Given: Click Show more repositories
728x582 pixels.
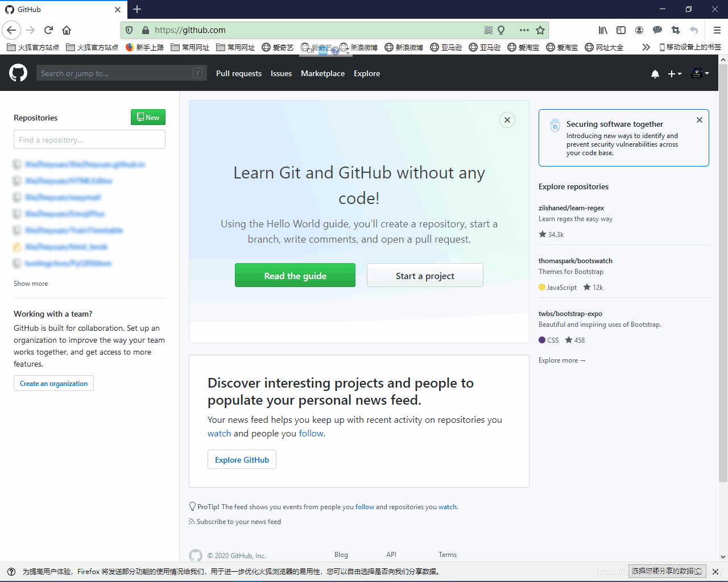Looking at the screenshot, I should (31, 284).
